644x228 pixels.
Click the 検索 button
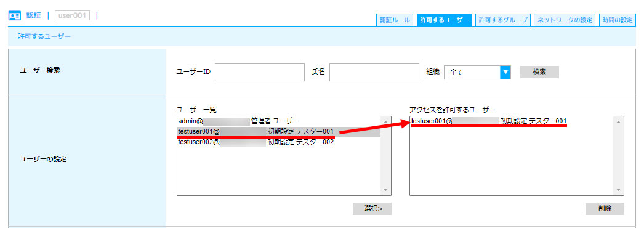[x=539, y=72]
